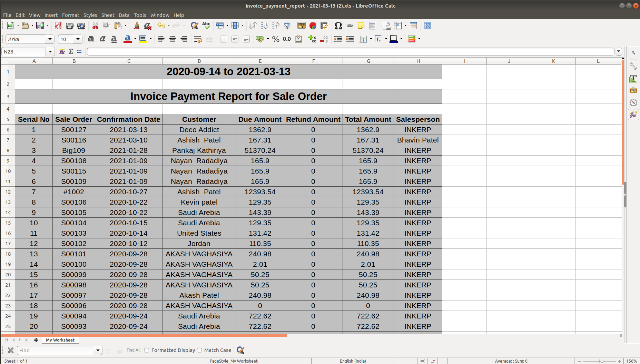This screenshot has height=364, width=640.
Task: Click the Print icon in toolbar
Action: coord(69,26)
